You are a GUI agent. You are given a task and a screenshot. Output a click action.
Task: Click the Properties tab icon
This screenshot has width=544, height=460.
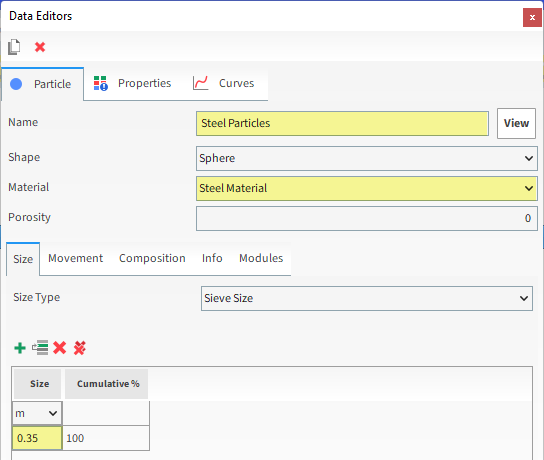pyautogui.click(x=101, y=83)
